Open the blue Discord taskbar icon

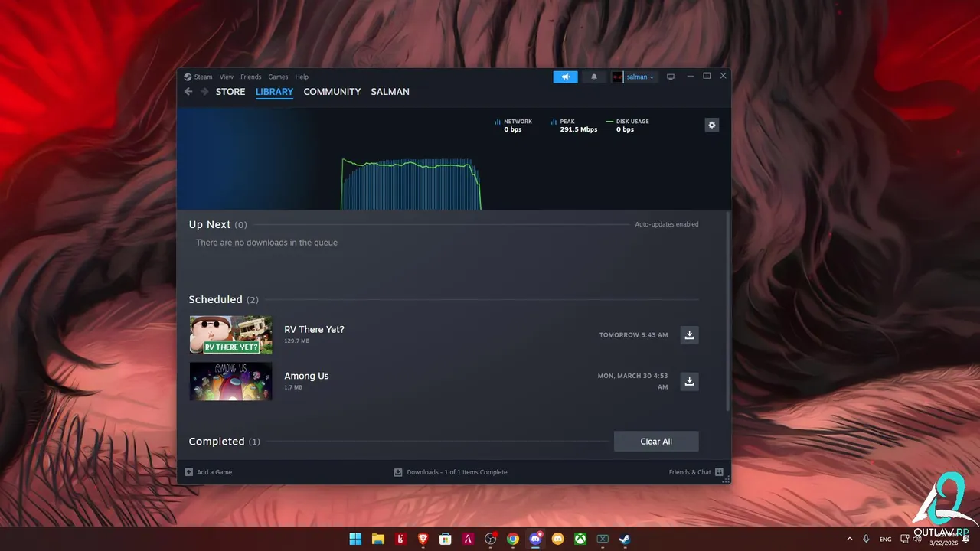[x=535, y=539]
